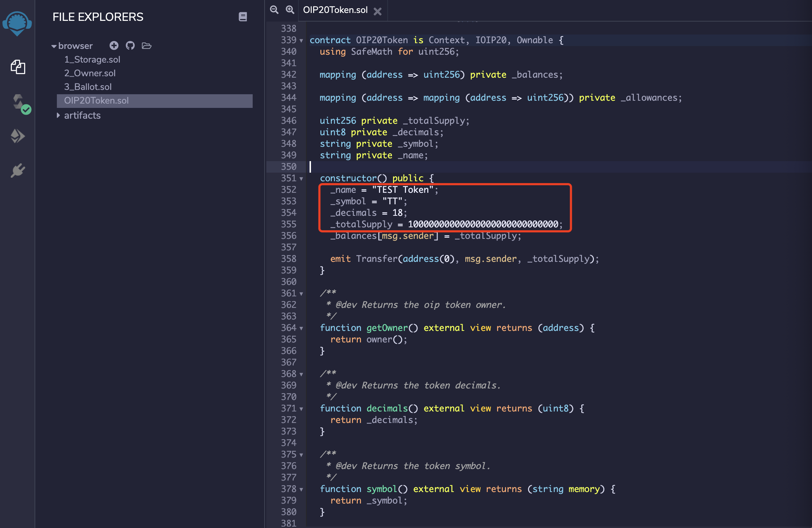Click the Remix logo icon
This screenshot has height=528, width=812.
pos(17,23)
